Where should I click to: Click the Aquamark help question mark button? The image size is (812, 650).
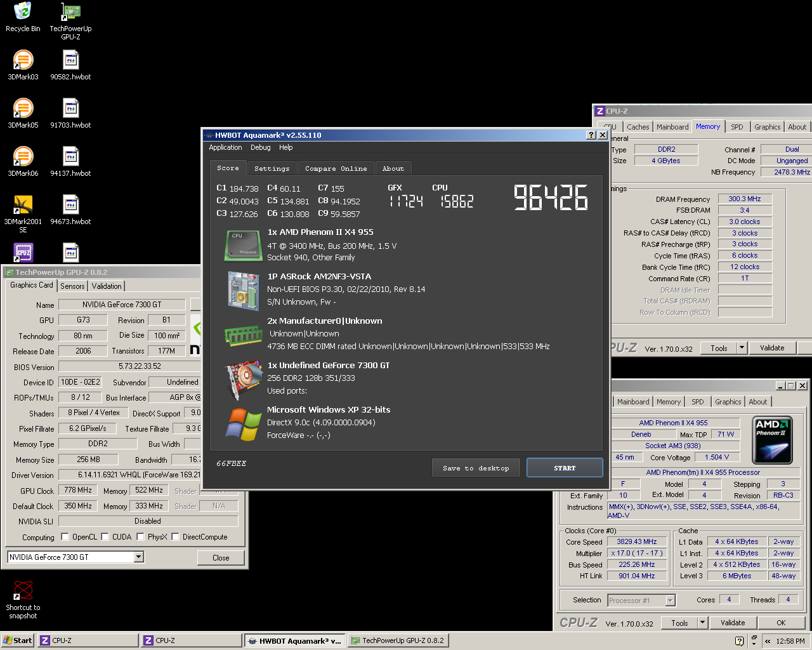point(591,135)
